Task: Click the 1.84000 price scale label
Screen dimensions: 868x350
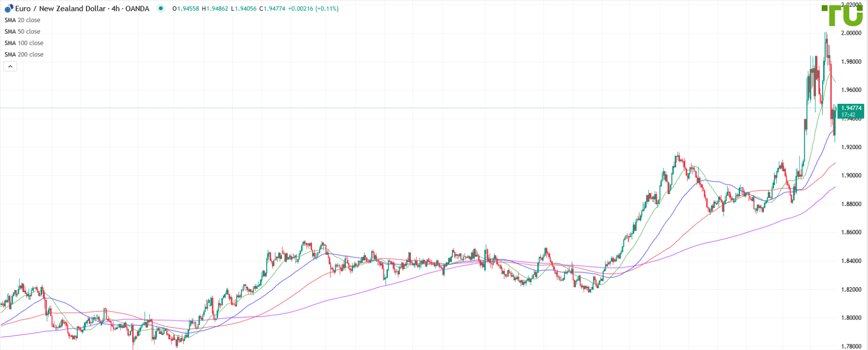Action: click(851, 261)
